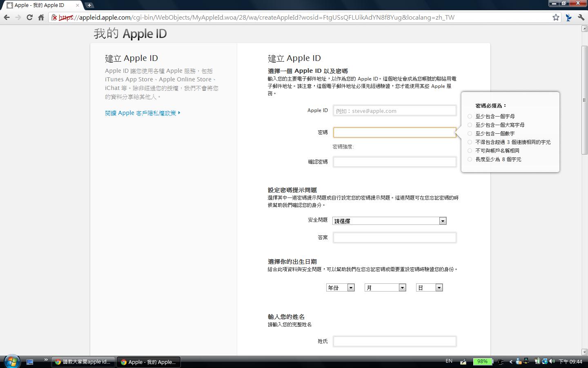Click the insecure HTTPS warning icon in address bar
Image resolution: width=588 pixels, height=368 pixels.
(54, 18)
